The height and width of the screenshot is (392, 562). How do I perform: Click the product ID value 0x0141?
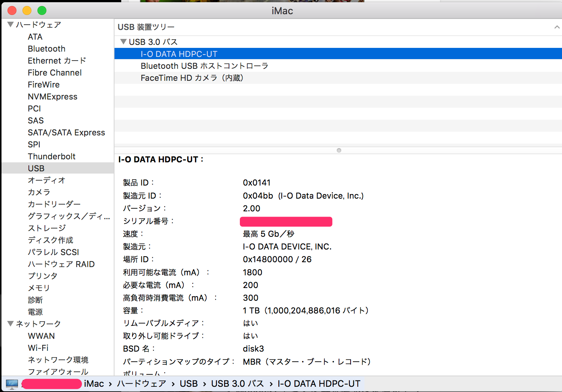[x=257, y=183]
